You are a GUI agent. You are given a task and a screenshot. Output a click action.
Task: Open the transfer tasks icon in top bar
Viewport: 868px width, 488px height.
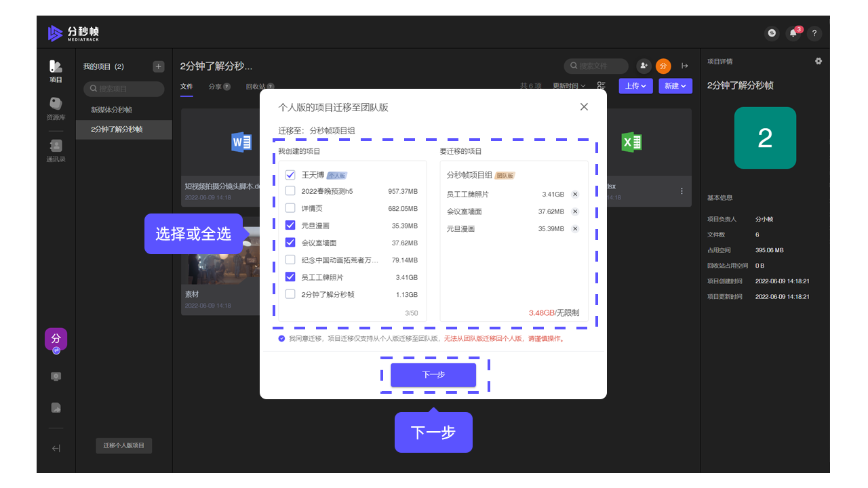[772, 33]
